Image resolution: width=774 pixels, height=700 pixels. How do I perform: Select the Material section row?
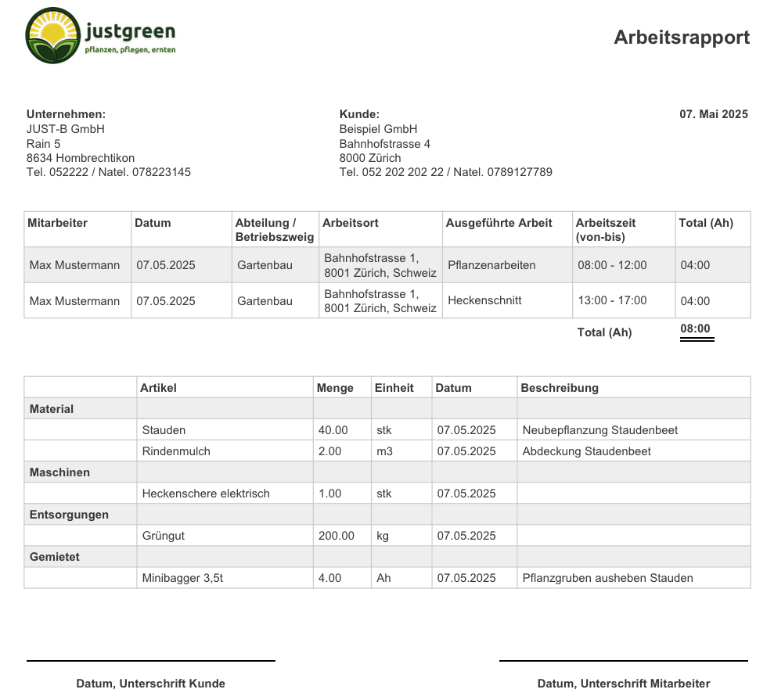(50, 409)
